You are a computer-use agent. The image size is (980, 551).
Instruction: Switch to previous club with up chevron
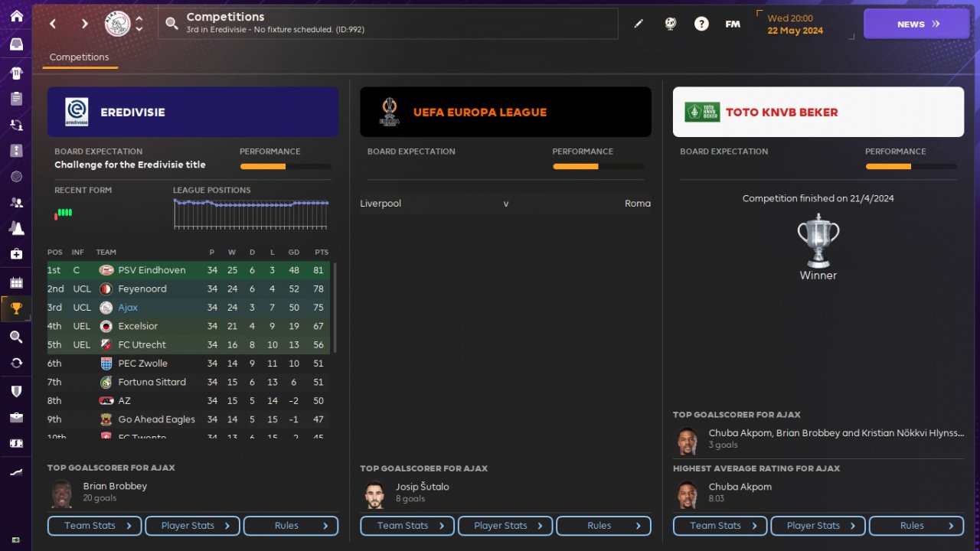click(139, 18)
